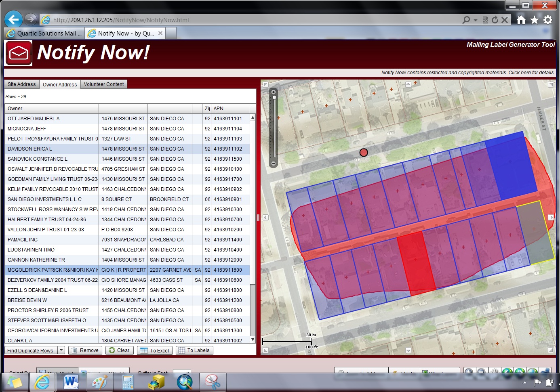Click the To Labels button
This screenshot has height=392, width=560.
(x=194, y=350)
